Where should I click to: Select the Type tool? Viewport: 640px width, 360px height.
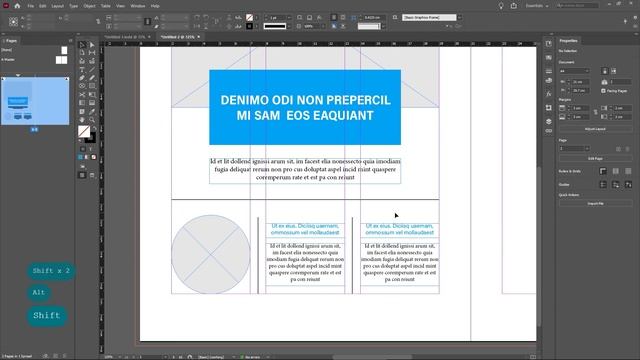click(x=82, y=69)
